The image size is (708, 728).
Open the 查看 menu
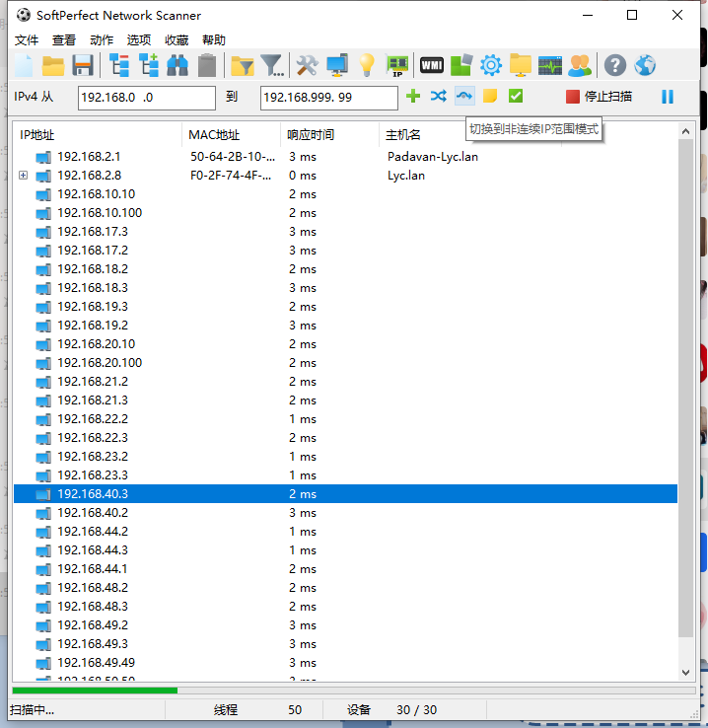(x=64, y=39)
